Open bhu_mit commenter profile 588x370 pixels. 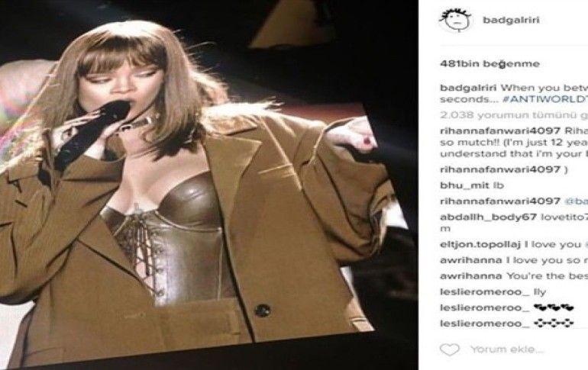[x=464, y=185]
